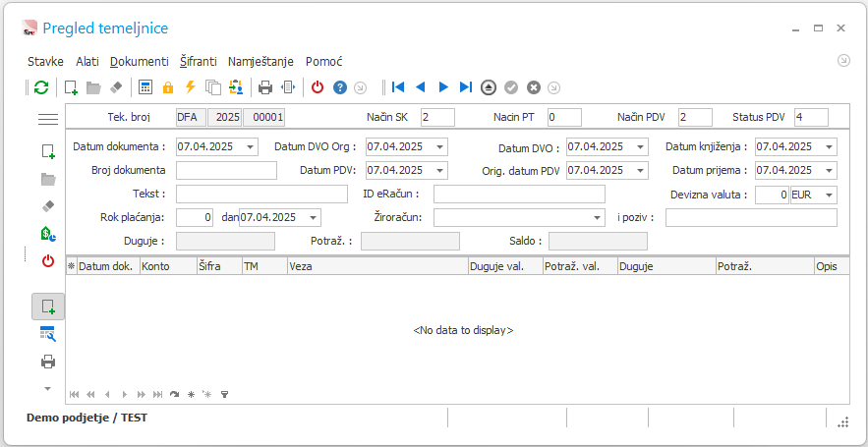Viewport: 868px width, 447px height.
Task: Open Datum DVO date dropdown arrow
Action: click(641, 146)
